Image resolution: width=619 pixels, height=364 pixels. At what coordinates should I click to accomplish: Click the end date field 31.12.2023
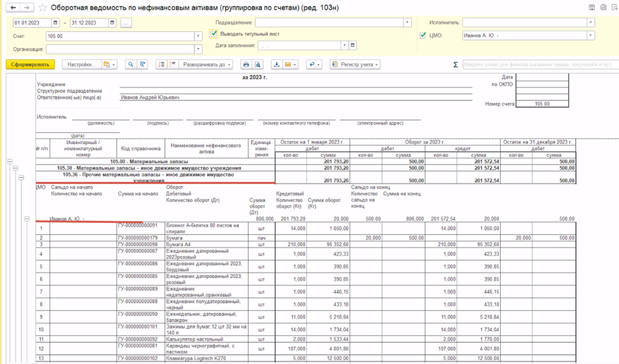[x=89, y=23]
